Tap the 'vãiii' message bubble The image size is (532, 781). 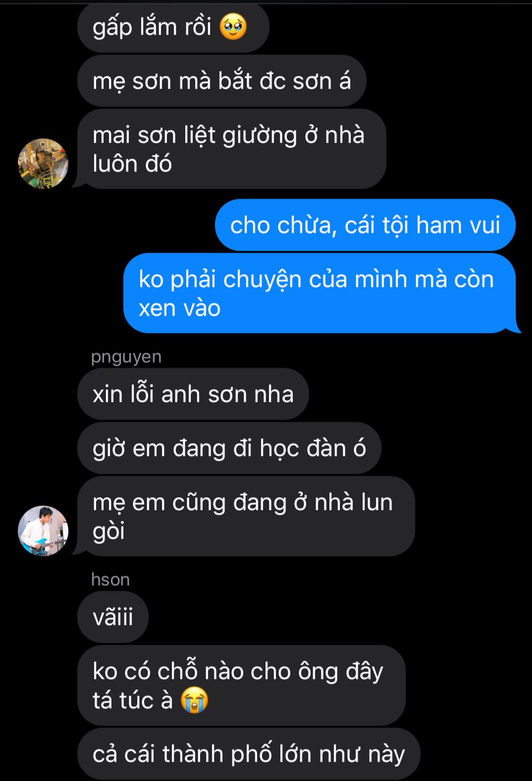(x=113, y=617)
